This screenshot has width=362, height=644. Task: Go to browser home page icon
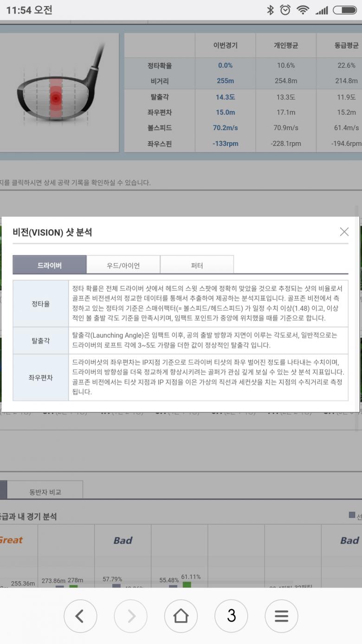click(181, 616)
